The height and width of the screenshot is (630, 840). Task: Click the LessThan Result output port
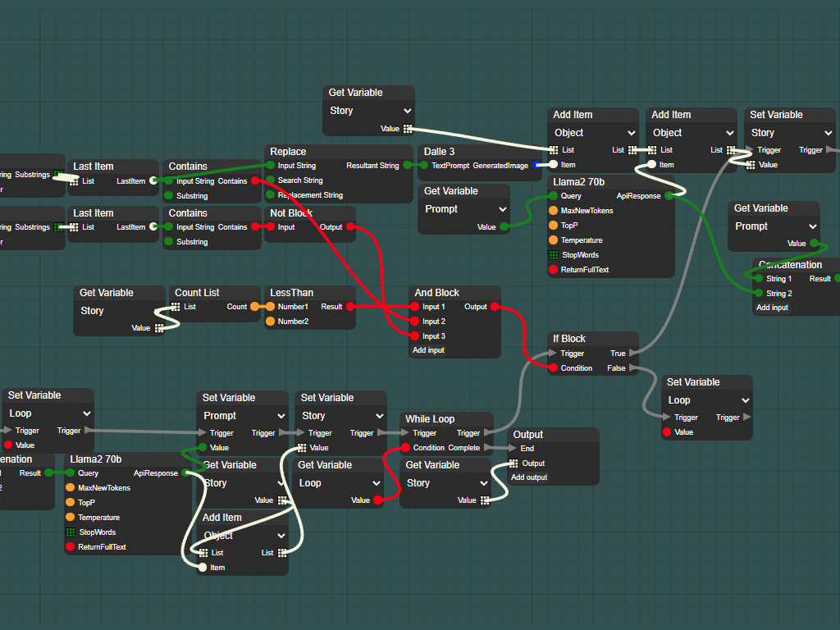coord(350,307)
